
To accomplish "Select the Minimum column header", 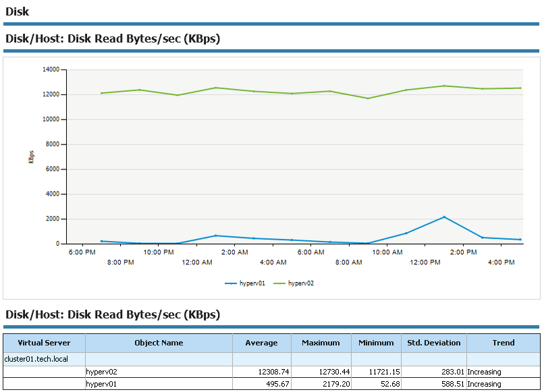I will point(376,343).
